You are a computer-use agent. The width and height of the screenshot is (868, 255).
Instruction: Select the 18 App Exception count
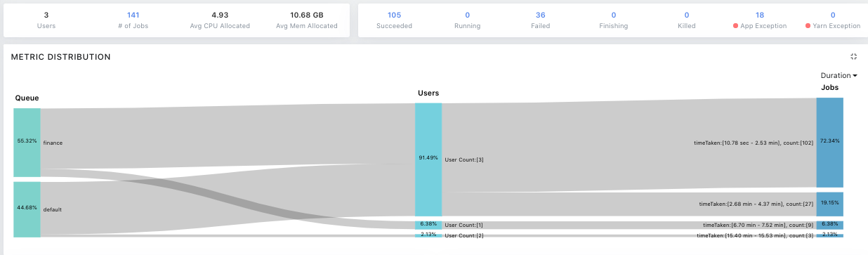(760, 14)
